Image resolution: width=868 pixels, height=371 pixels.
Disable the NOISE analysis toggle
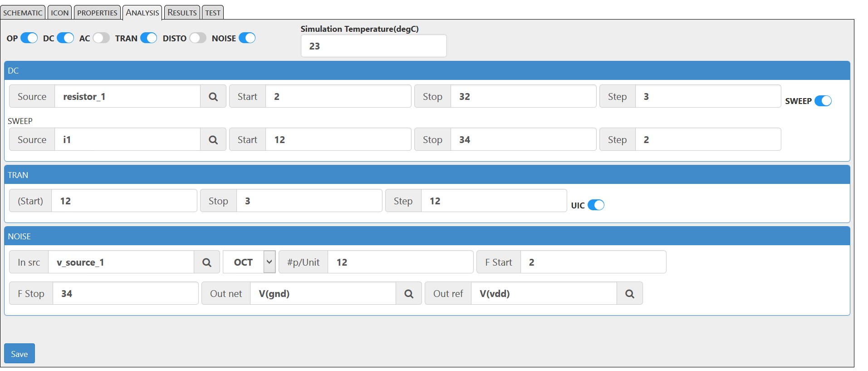click(x=247, y=38)
